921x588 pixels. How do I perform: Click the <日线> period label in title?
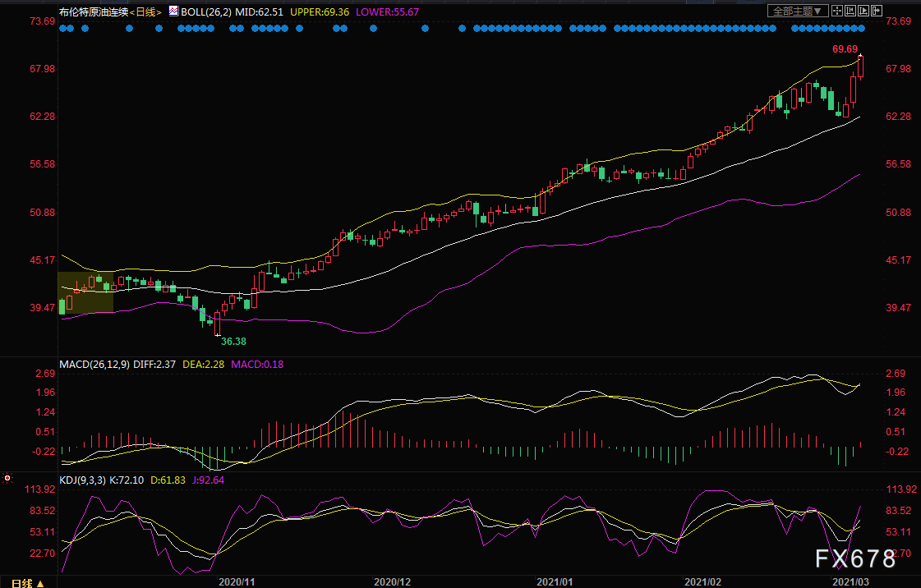(146, 12)
